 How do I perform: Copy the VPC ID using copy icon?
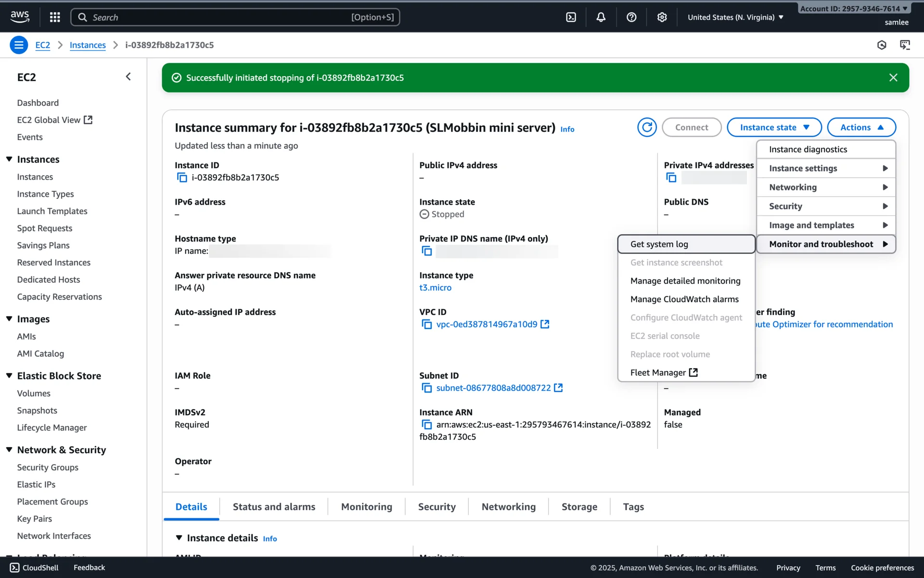[x=426, y=325]
